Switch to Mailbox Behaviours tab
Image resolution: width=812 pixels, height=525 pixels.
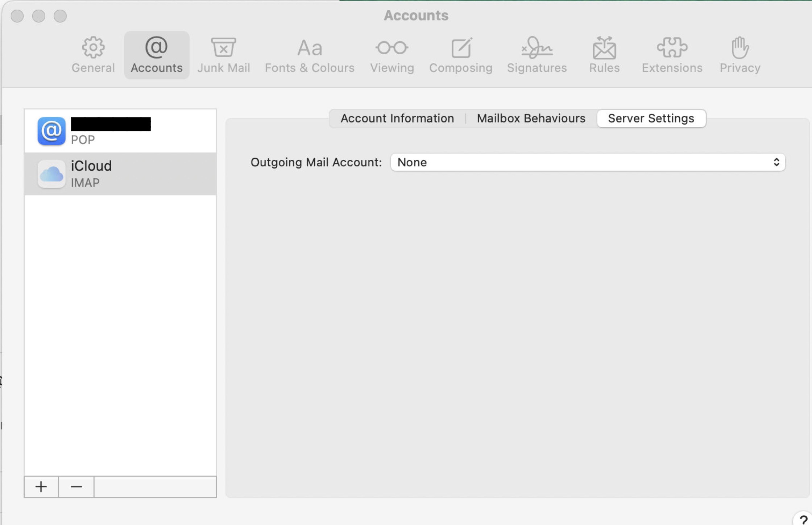point(531,118)
